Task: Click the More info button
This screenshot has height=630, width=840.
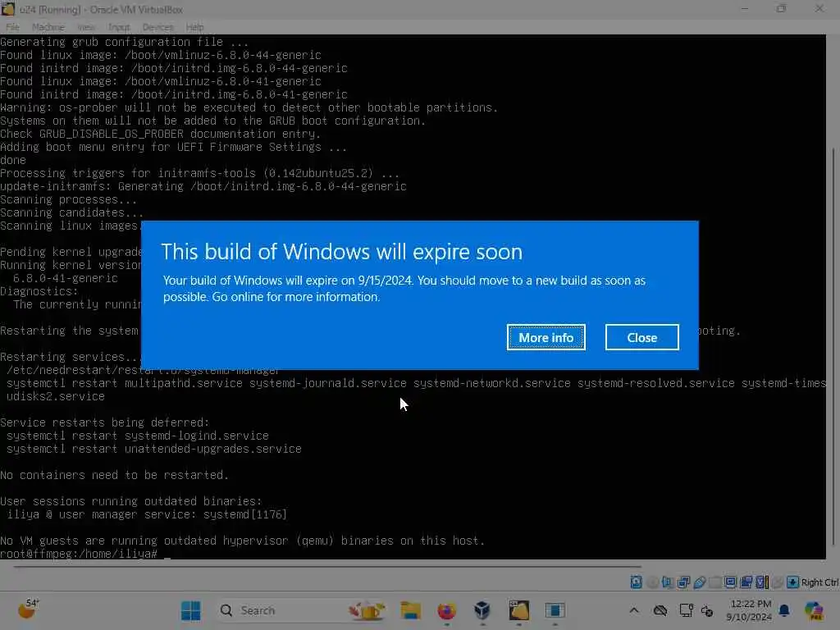Action: point(546,337)
